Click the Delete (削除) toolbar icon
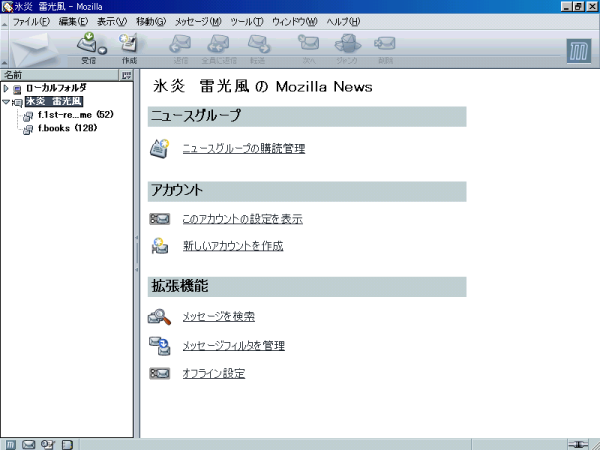Screen dimensions: 600x450 point(385,43)
